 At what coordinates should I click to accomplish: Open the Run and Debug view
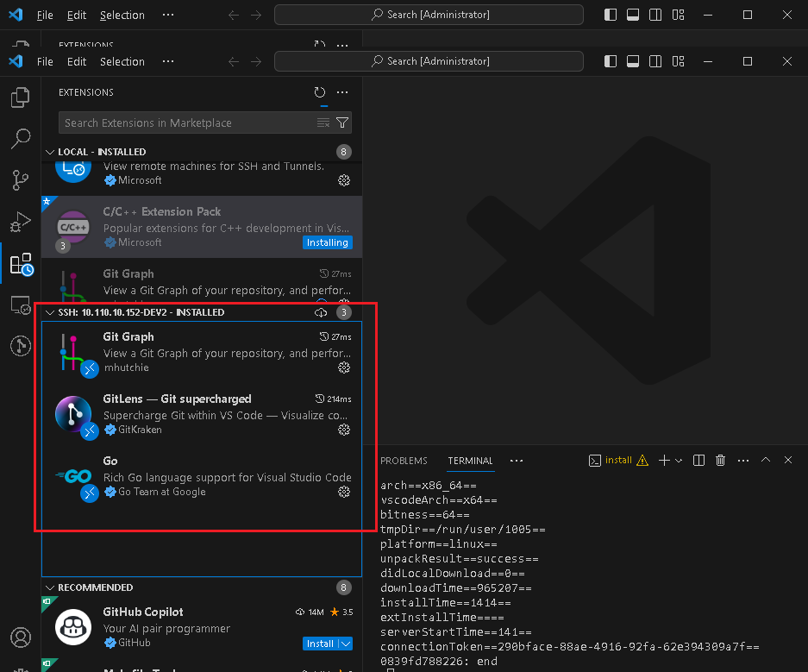[21, 223]
